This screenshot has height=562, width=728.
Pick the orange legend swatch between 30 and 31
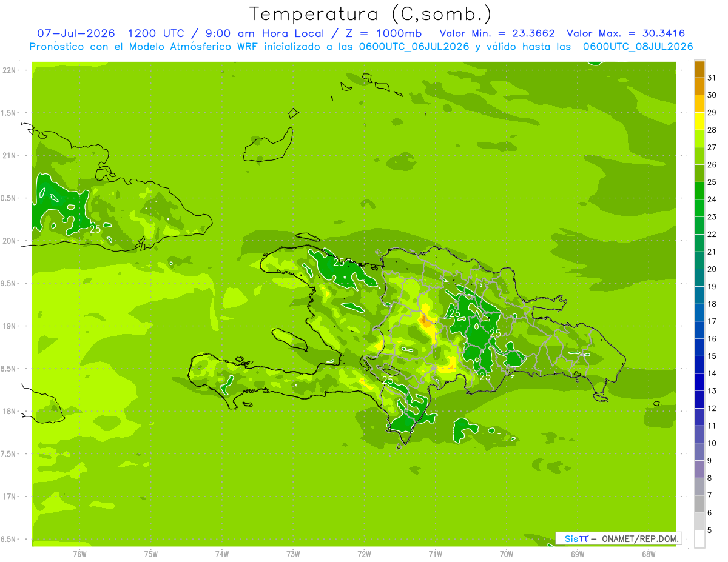coord(699,87)
